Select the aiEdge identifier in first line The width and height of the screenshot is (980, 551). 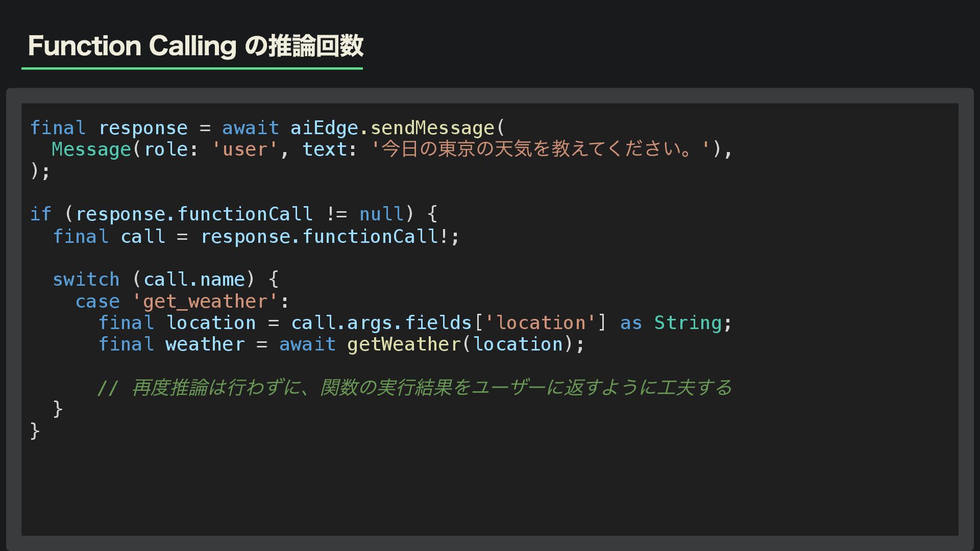(324, 128)
